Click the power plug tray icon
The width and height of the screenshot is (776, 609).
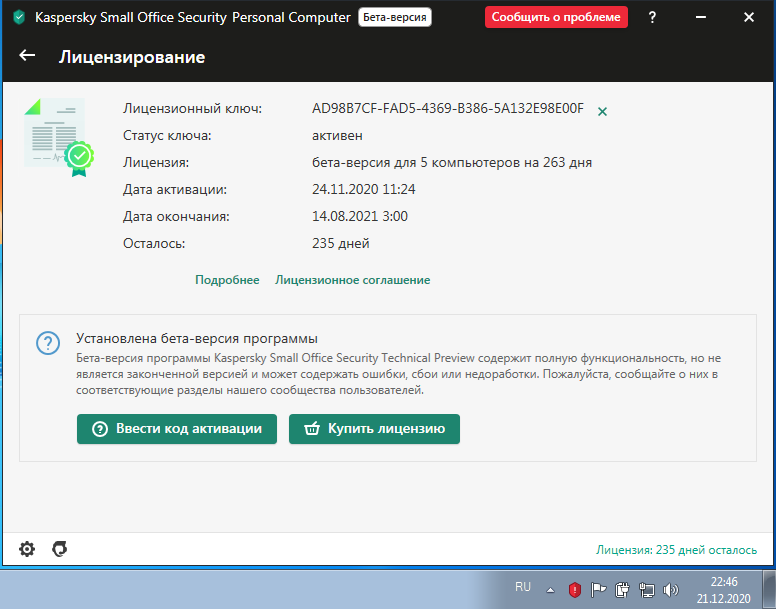click(622, 589)
